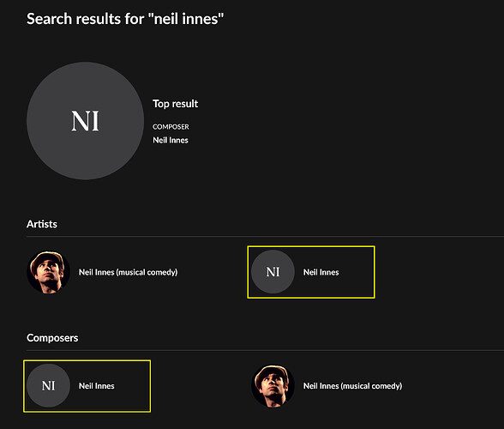Open the plain Neil Innes composer name
Screen dimensions: 504x429
tap(96, 386)
